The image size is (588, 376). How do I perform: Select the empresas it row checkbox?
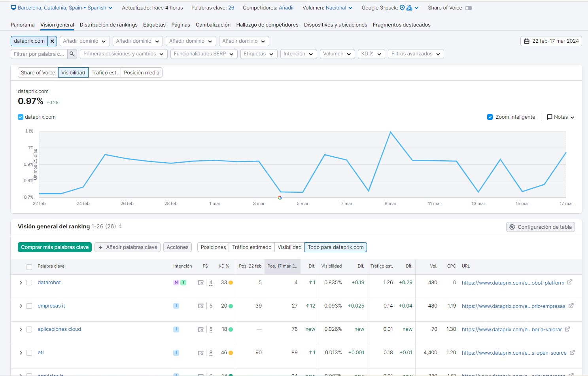click(29, 306)
